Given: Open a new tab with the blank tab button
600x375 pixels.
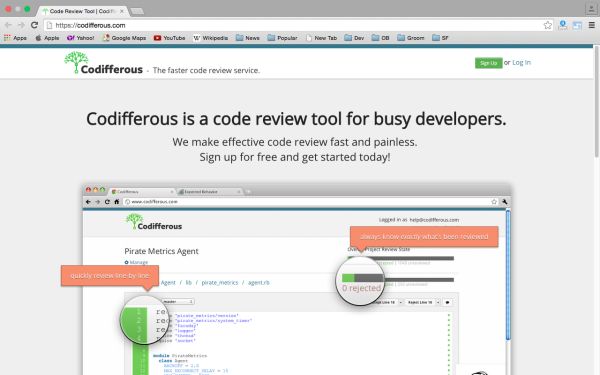Looking at the screenshot, I should [137, 11].
